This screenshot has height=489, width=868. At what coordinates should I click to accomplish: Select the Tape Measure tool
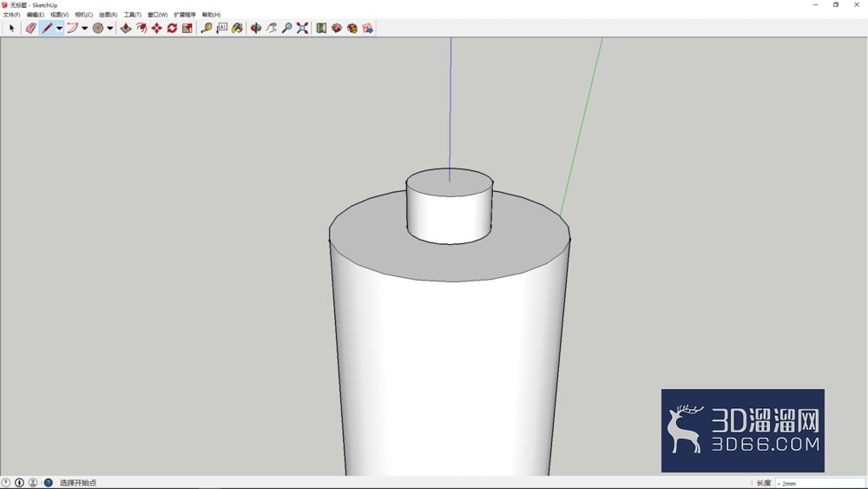click(x=207, y=28)
